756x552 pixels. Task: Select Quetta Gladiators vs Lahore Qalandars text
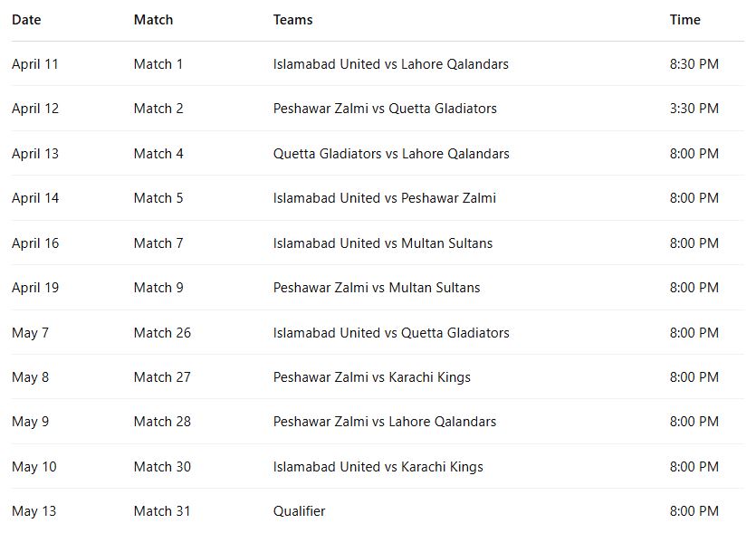point(390,154)
